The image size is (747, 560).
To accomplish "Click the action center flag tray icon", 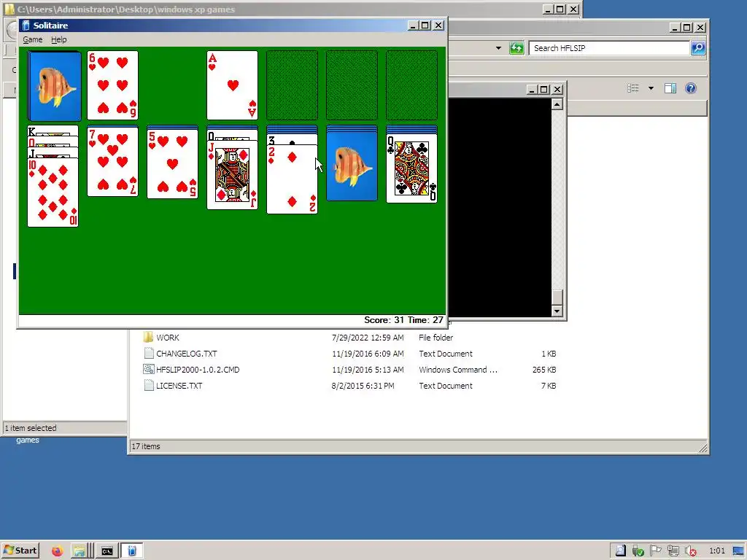I will 656,551.
